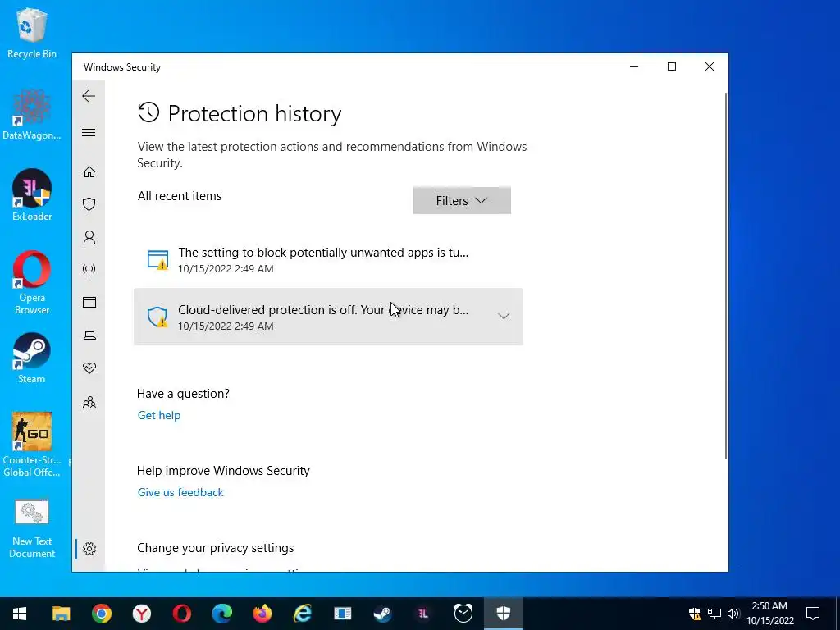Open Family options icon
Viewport: 840px width, 630px height.
tap(89, 402)
